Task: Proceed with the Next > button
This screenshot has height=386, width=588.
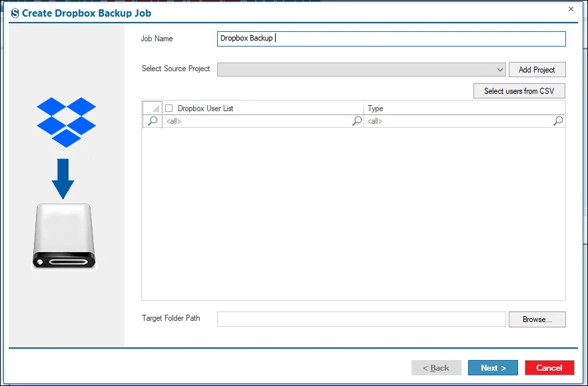Action: point(493,367)
